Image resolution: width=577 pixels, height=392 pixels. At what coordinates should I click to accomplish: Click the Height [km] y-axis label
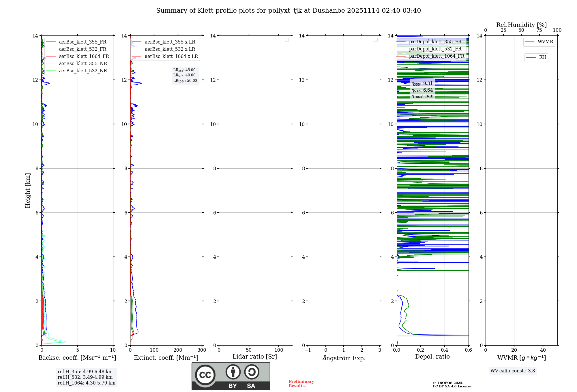click(x=28, y=191)
